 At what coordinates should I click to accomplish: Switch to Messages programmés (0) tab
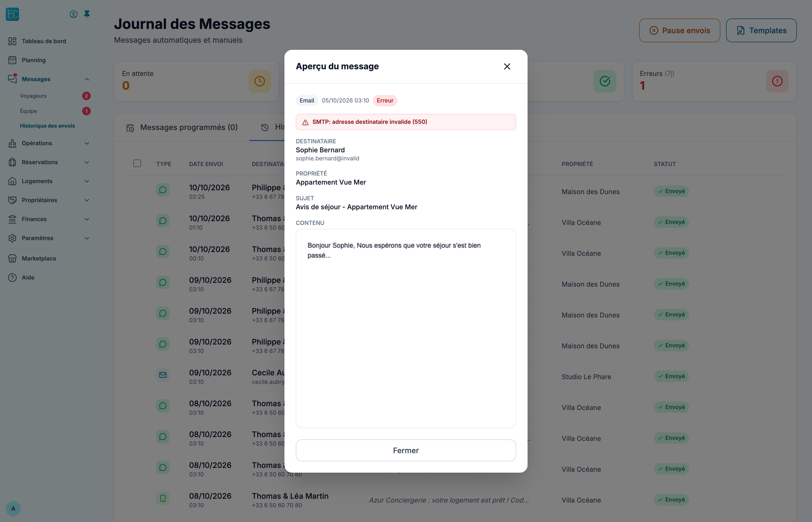(x=182, y=127)
